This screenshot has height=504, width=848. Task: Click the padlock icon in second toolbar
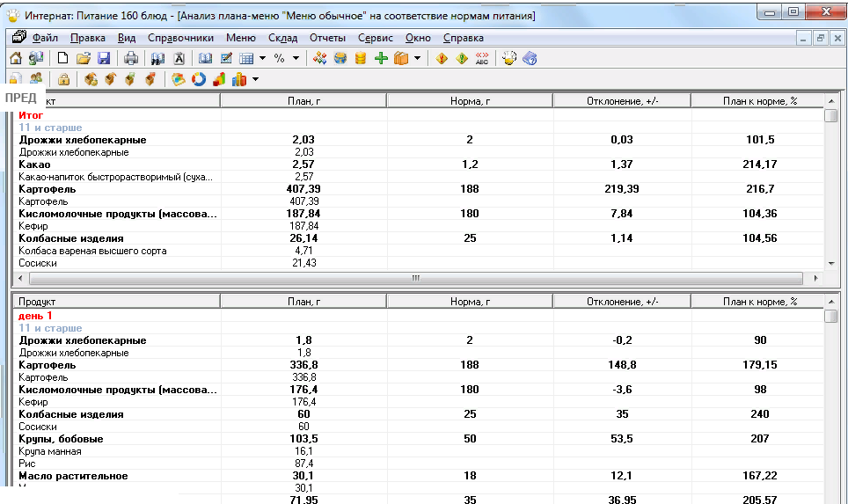point(63,79)
